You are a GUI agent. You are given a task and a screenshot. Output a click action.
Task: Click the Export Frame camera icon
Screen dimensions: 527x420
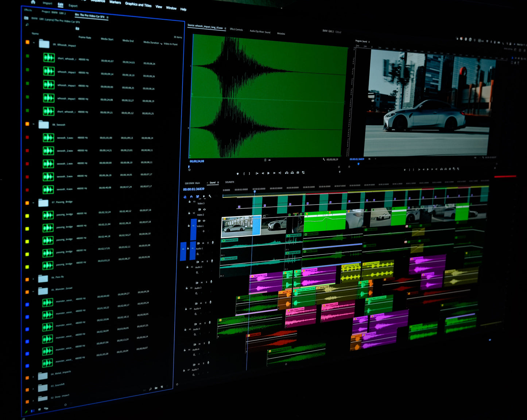click(298, 172)
